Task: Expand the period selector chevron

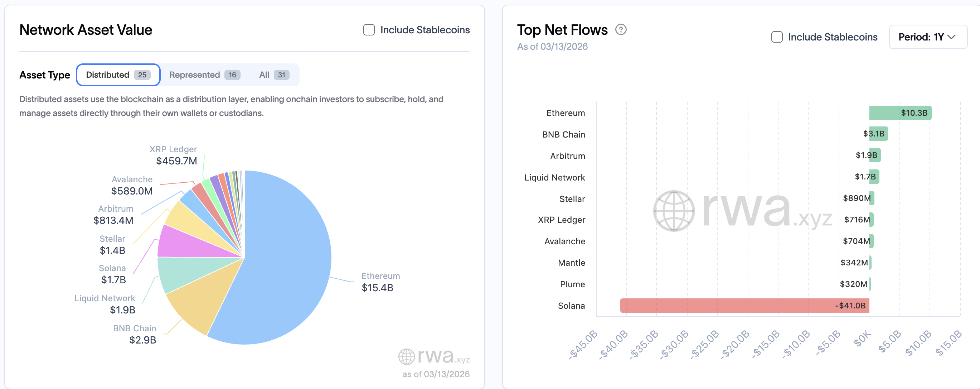Action: point(952,37)
